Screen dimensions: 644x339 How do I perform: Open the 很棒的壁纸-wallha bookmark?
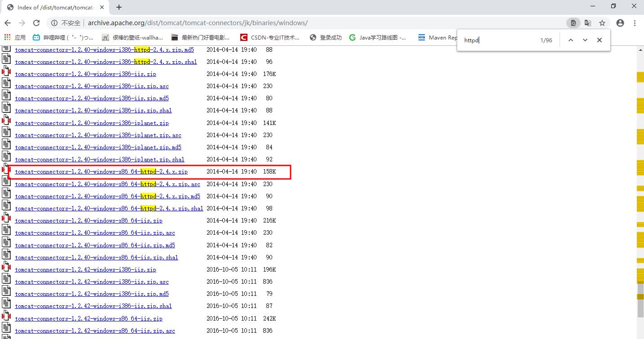pyautogui.click(x=133, y=37)
